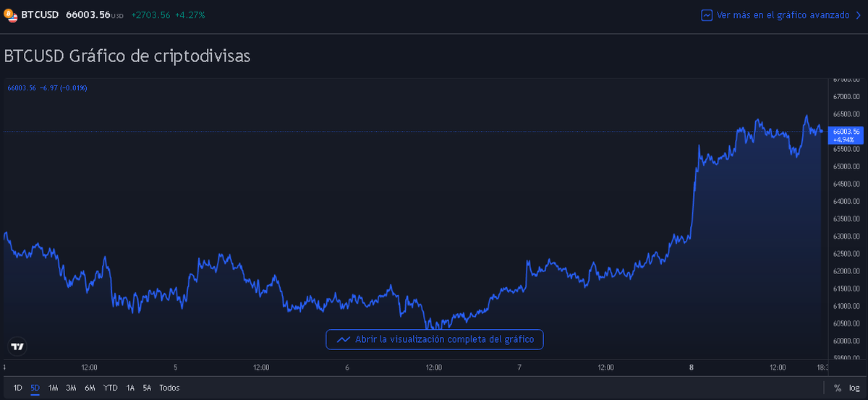Click 'Abrir la visualización completa del gráfico' button
This screenshot has height=400, width=868.
point(434,339)
